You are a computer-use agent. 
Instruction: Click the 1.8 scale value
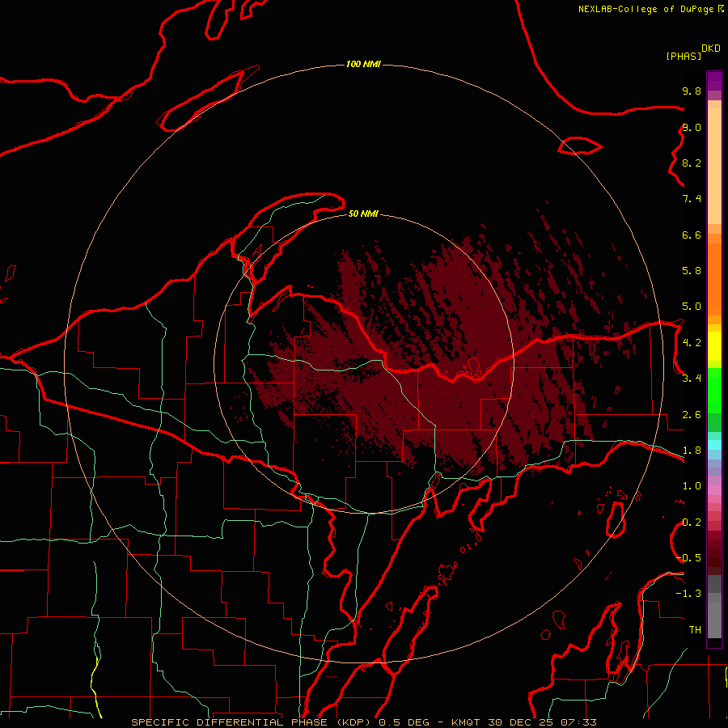coord(692,451)
